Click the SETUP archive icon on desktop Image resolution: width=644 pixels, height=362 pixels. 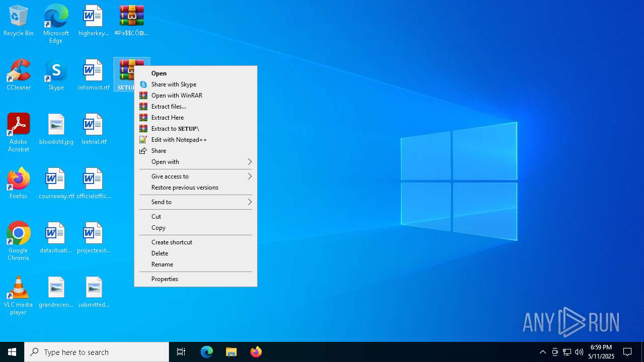click(x=125, y=74)
